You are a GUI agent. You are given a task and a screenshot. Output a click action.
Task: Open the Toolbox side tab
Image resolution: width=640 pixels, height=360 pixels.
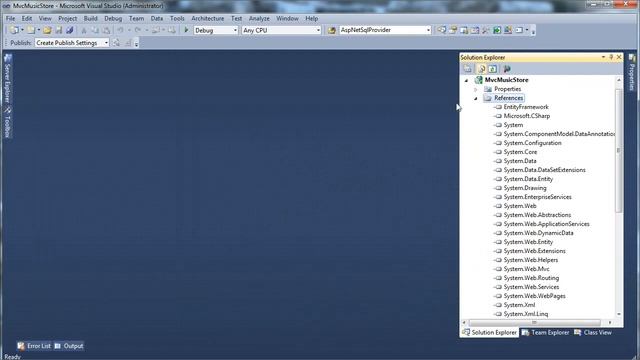pos(7,122)
